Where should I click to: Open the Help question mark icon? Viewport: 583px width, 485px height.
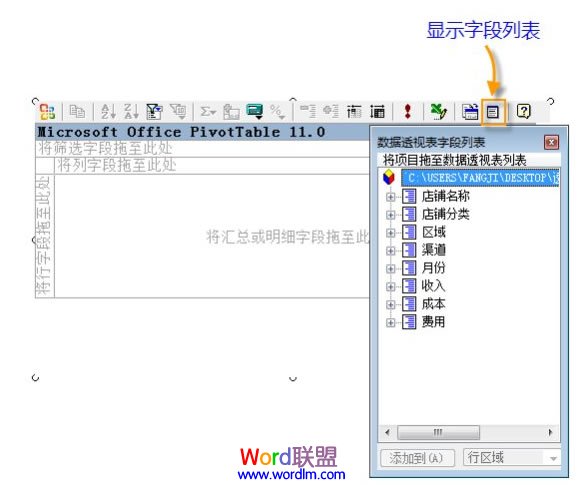pyautogui.click(x=524, y=112)
